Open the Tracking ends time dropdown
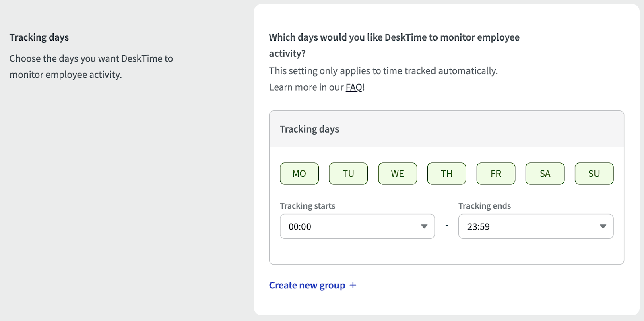Screen dimensions: 644x321 [x=535, y=226]
